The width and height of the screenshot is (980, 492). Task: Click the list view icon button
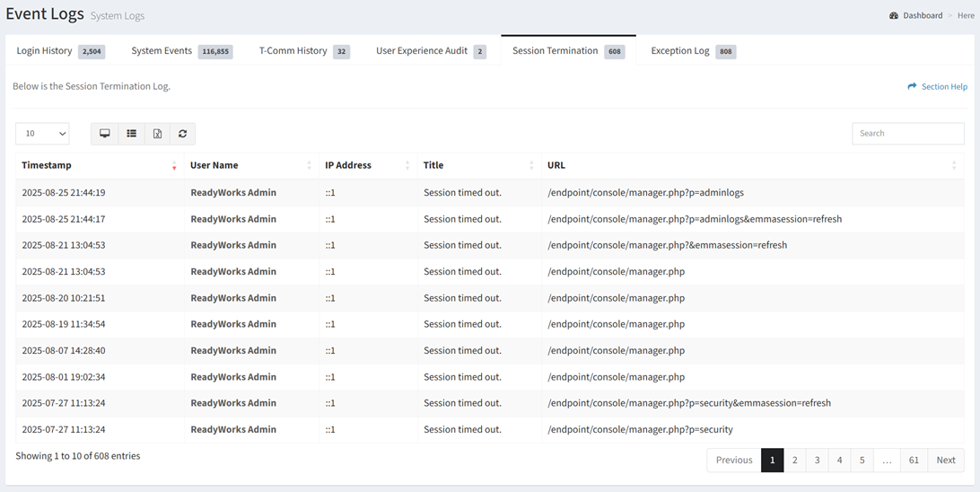tap(131, 134)
